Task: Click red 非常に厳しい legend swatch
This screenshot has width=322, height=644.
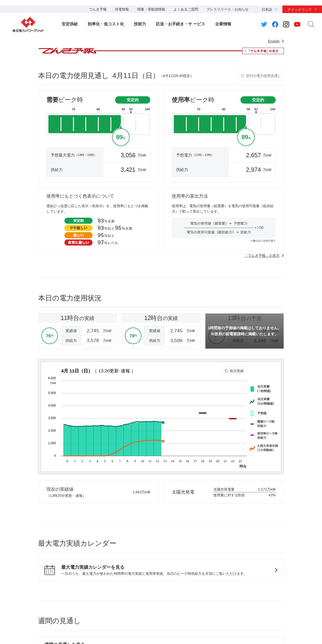Action: [78, 243]
